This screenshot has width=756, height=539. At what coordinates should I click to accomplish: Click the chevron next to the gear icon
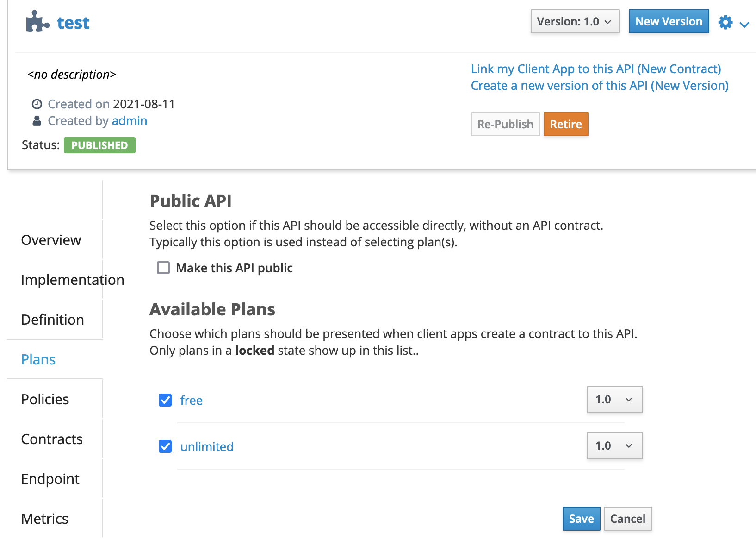coord(744,25)
